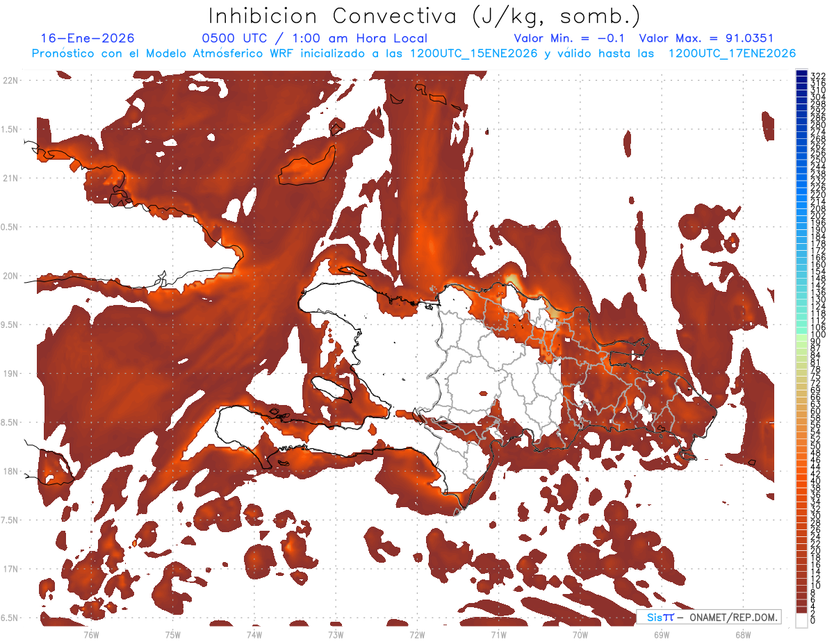The image size is (834, 644).
Task: Click the '17N' latitude label
Action: point(10,569)
